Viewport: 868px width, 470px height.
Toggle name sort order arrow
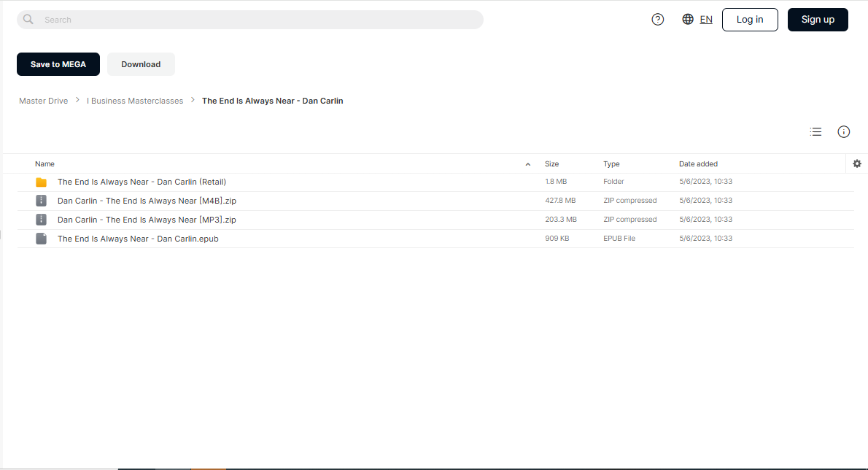pos(527,164)
